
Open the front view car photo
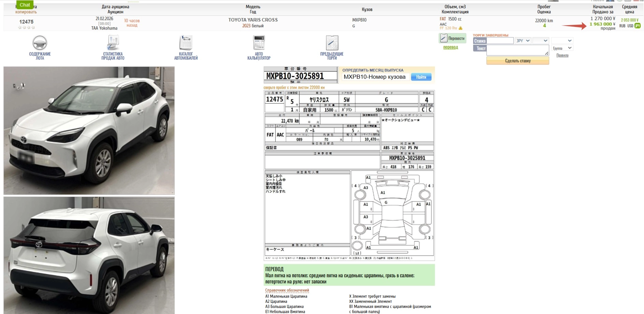point(89,130)
